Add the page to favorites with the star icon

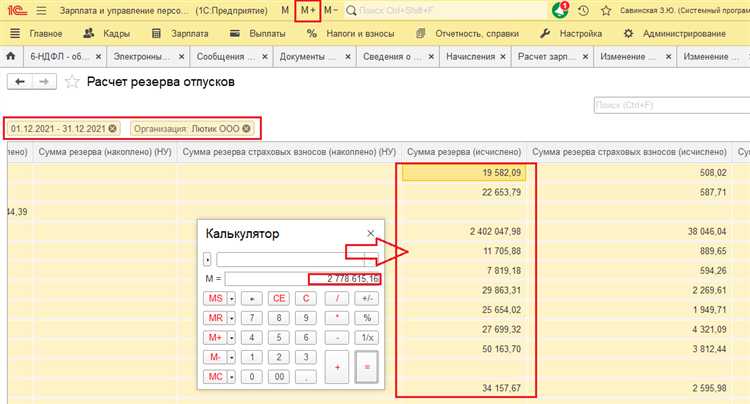point(72,82)
